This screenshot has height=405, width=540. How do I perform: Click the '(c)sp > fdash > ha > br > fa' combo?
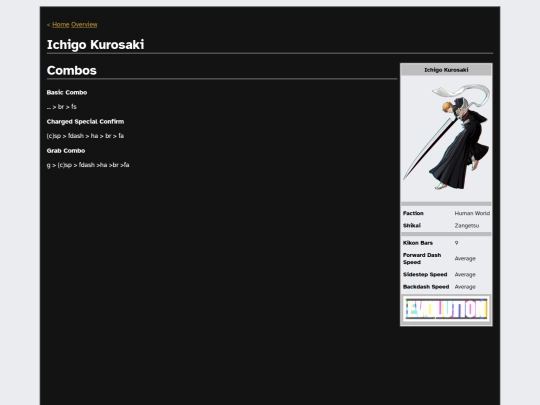click(x=85, y=136)
